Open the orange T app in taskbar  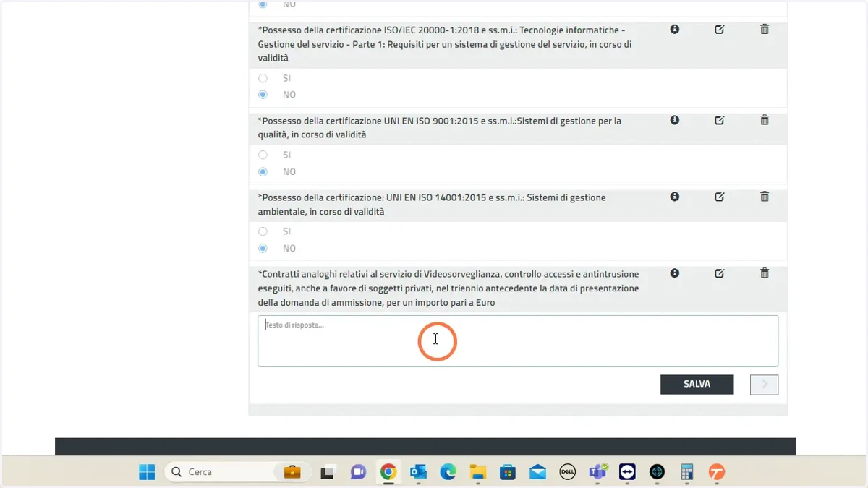point(717,472)
